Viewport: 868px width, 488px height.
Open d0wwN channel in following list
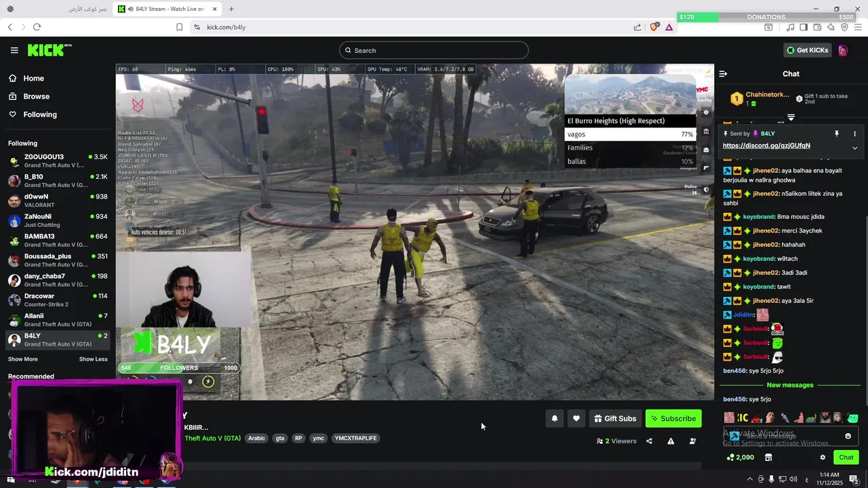58,201
